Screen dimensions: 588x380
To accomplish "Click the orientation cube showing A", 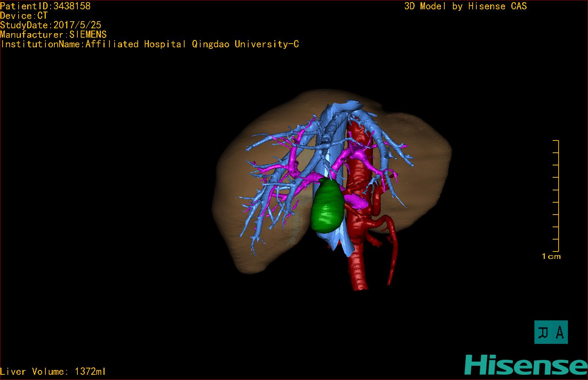I will click(x=551, y=332).
